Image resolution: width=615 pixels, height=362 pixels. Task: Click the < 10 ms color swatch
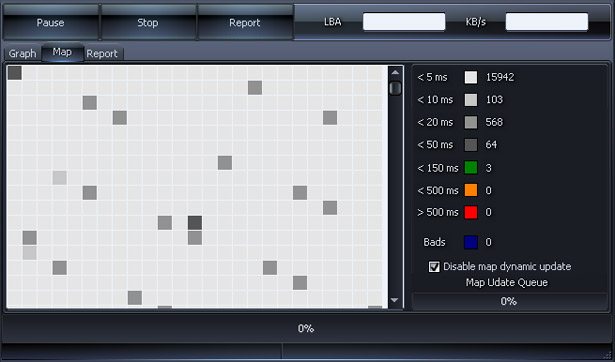click(471, 100)
